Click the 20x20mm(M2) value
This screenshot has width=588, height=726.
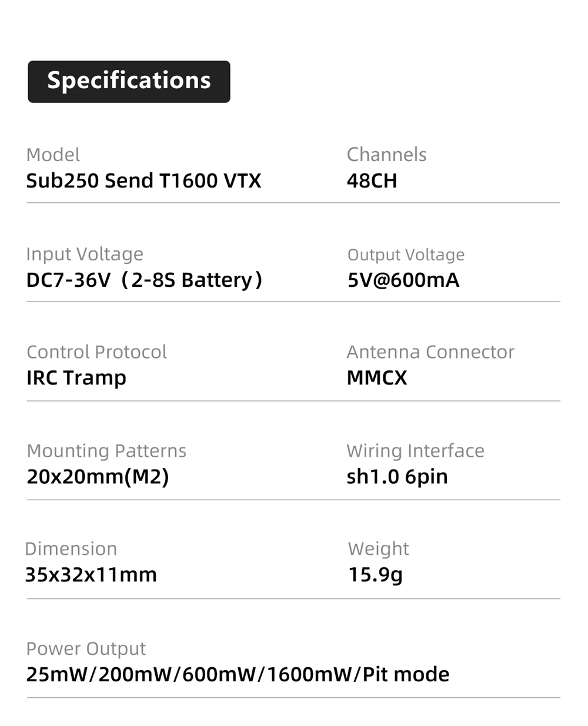pyautogui.click(x=98, y=477)
